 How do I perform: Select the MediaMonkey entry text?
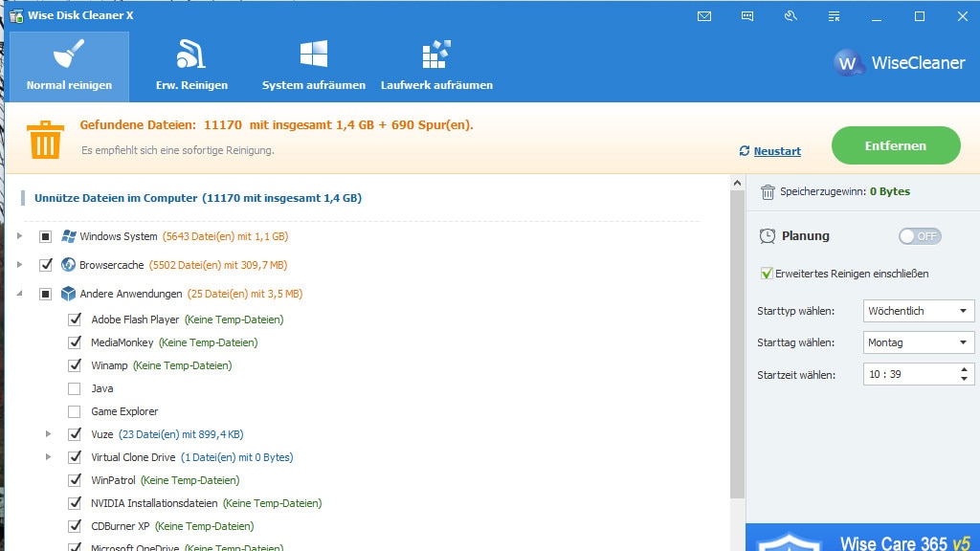click(122, 342)
